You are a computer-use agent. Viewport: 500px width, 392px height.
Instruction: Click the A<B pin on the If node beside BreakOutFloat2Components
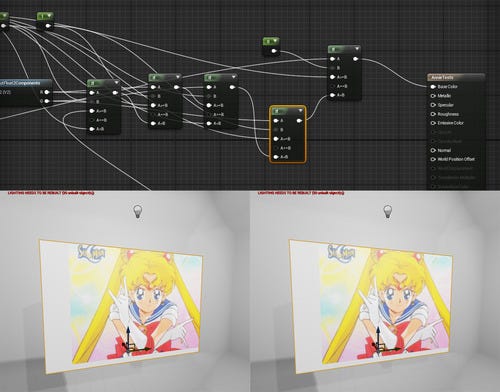(x=92, y=129)
